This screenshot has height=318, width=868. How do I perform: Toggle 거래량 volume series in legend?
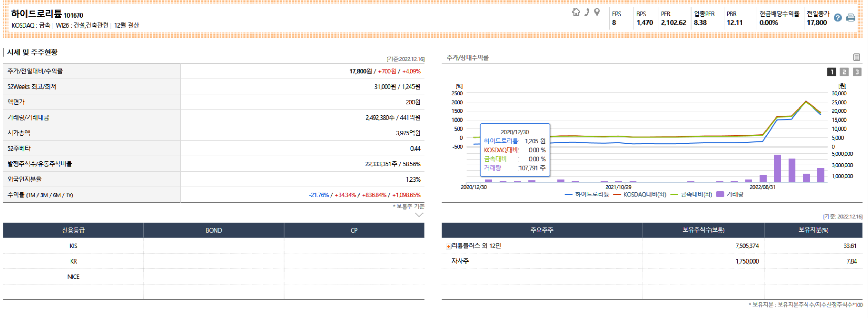click(x=730, y=194)
